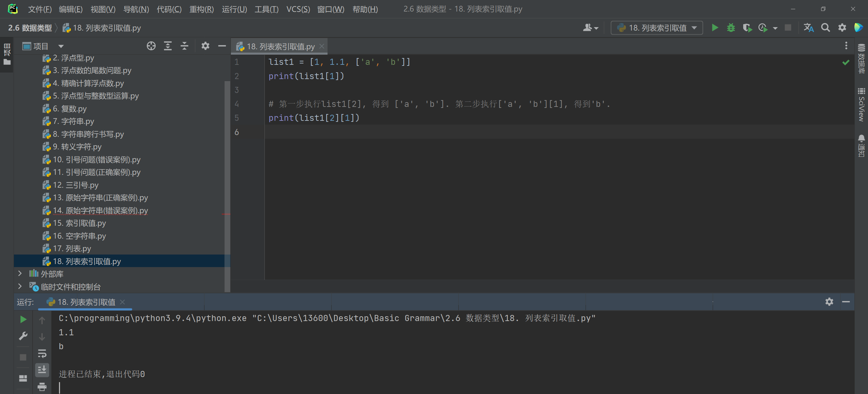Start Debug with the bug icon
The image size is (868, 394).
tap(731, 28)
